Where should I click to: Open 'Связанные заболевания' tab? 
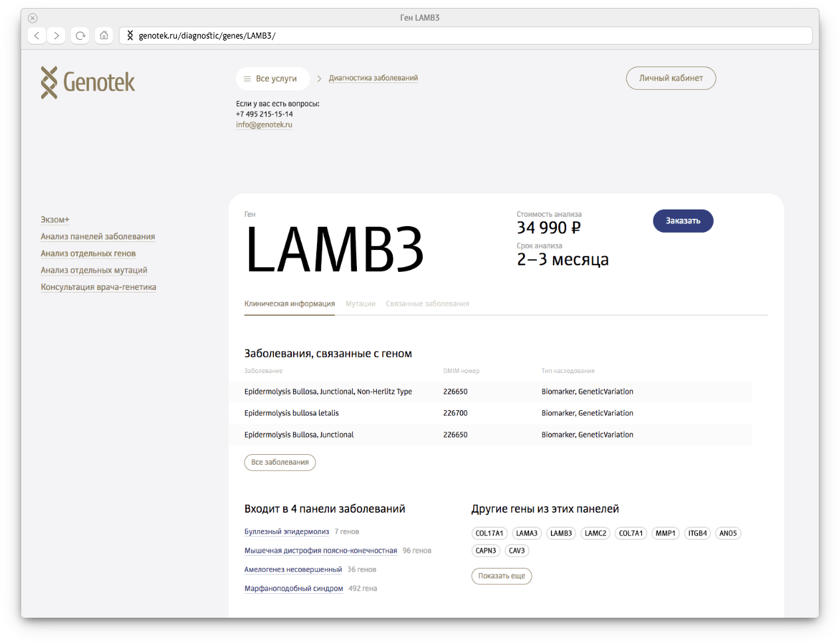point(427,304)
